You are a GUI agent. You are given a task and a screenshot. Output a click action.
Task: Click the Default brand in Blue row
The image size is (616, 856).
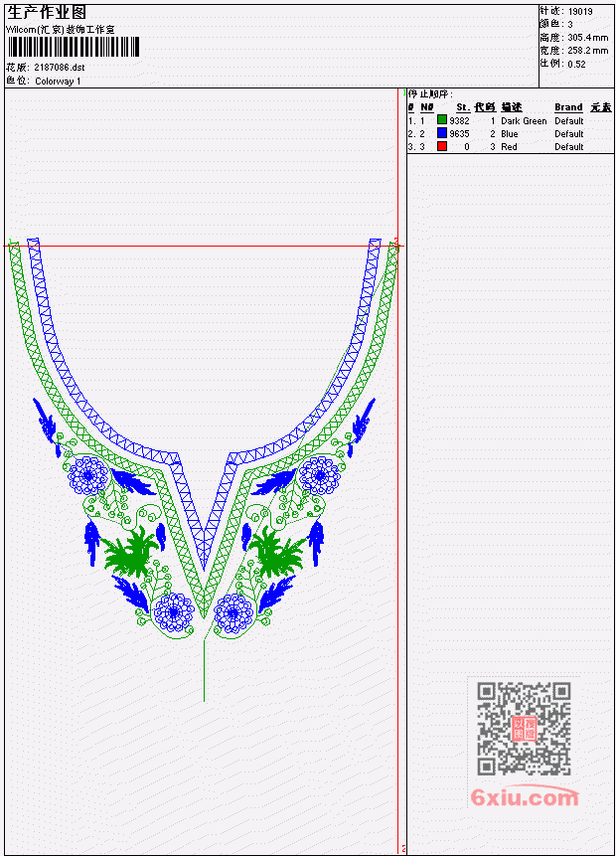point(569,134)
